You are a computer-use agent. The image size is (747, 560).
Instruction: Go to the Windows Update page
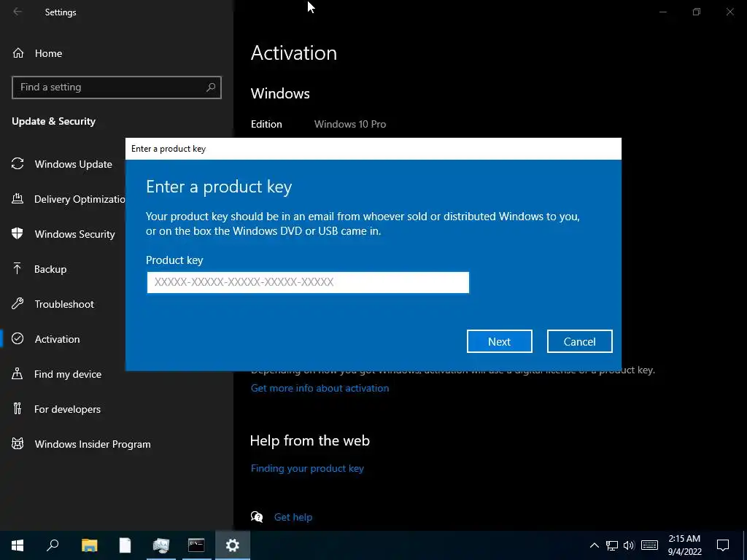74,164
